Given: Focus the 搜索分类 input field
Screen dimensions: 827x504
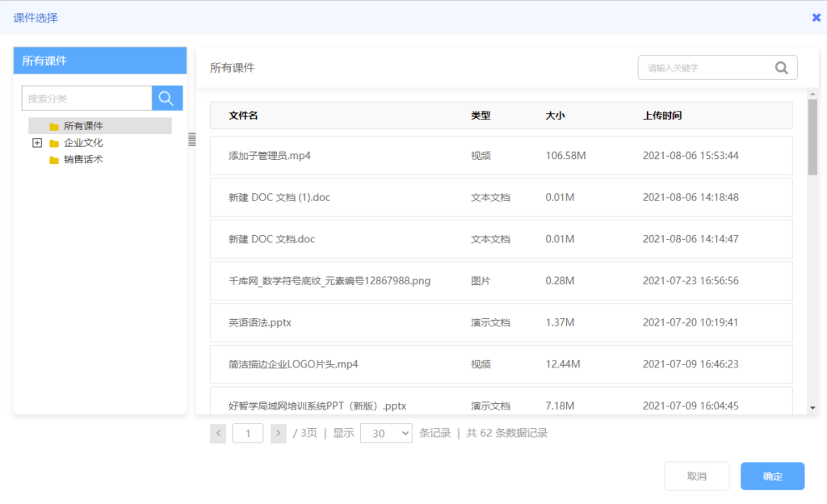Looking at the screenshot, I should pyautogui.click(x=87, y=98).
